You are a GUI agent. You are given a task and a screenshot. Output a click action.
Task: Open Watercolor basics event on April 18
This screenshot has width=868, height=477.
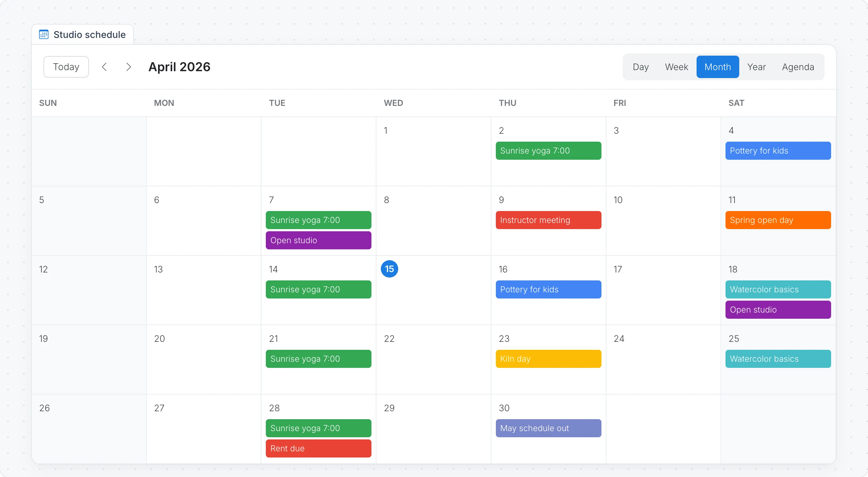[x=778, y=289]
